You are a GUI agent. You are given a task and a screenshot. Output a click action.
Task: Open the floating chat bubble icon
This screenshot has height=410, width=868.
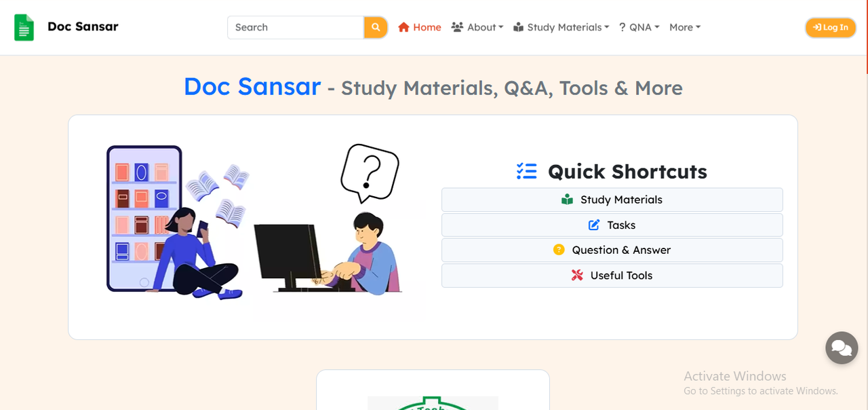click(x=842, y=348)
